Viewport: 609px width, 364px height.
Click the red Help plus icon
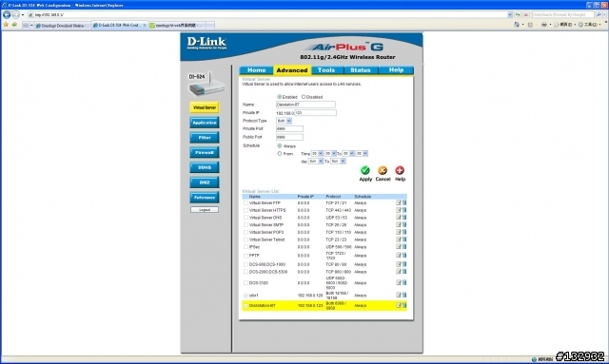(x=400, y=170)
